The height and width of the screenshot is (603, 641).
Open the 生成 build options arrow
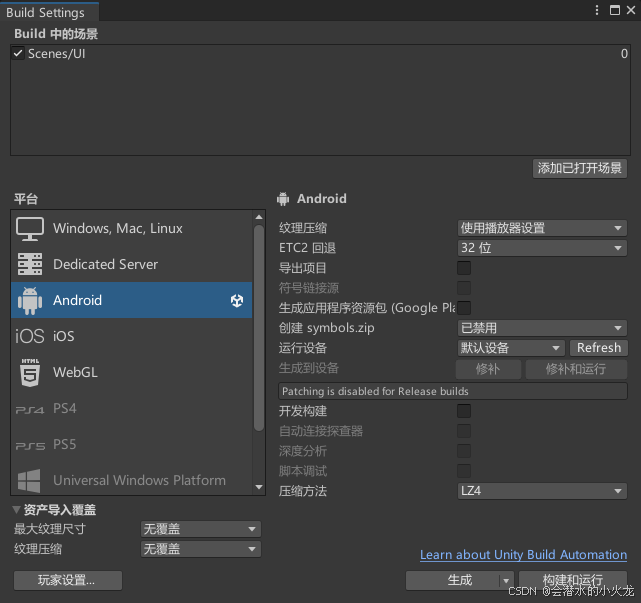[506, 581]
